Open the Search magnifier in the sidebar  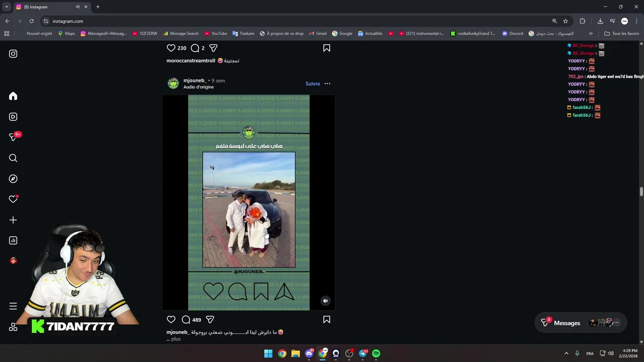[13, 158]
